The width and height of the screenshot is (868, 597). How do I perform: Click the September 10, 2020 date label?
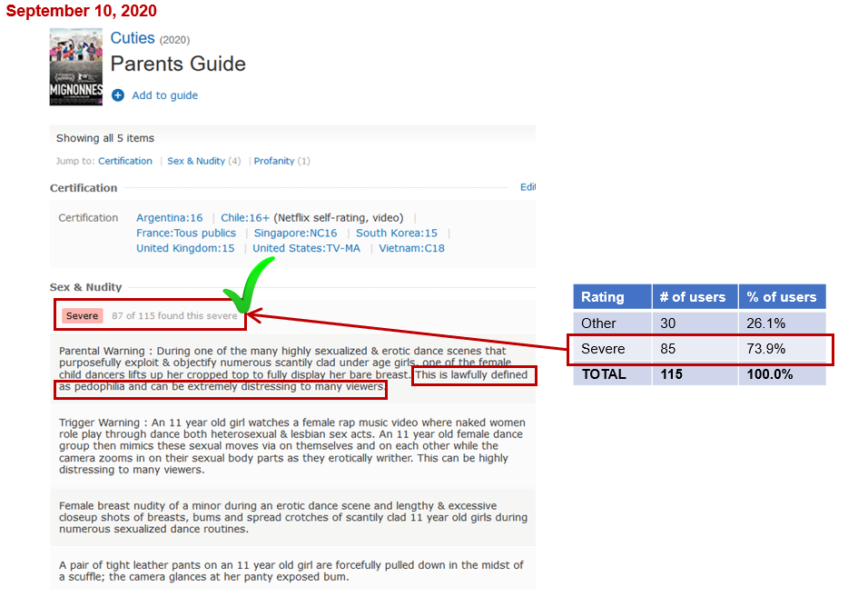(82, 11)
